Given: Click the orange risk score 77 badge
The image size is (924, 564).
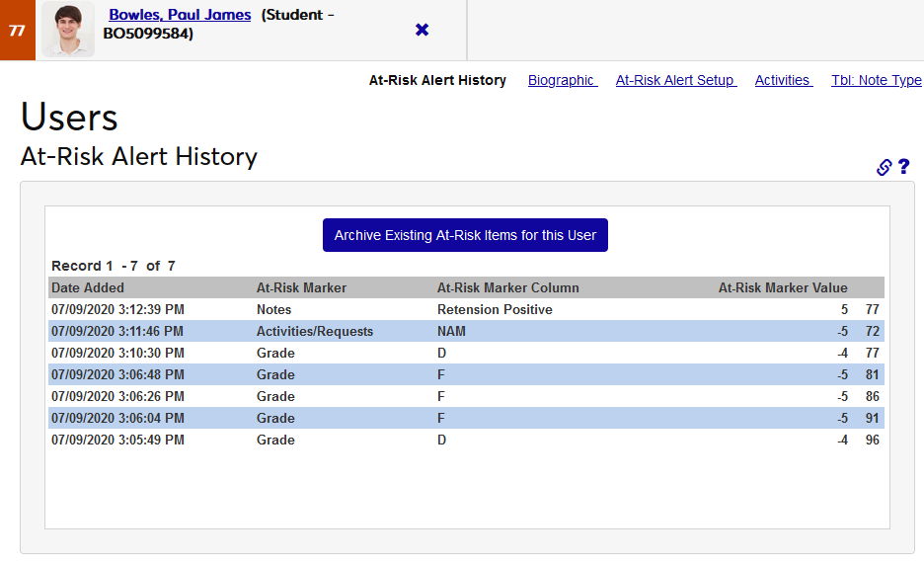Looking at the screenshot, I should 17,30.
